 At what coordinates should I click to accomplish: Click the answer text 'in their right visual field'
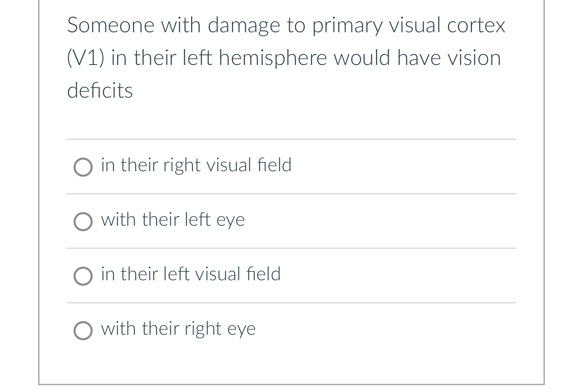(196, 165)
